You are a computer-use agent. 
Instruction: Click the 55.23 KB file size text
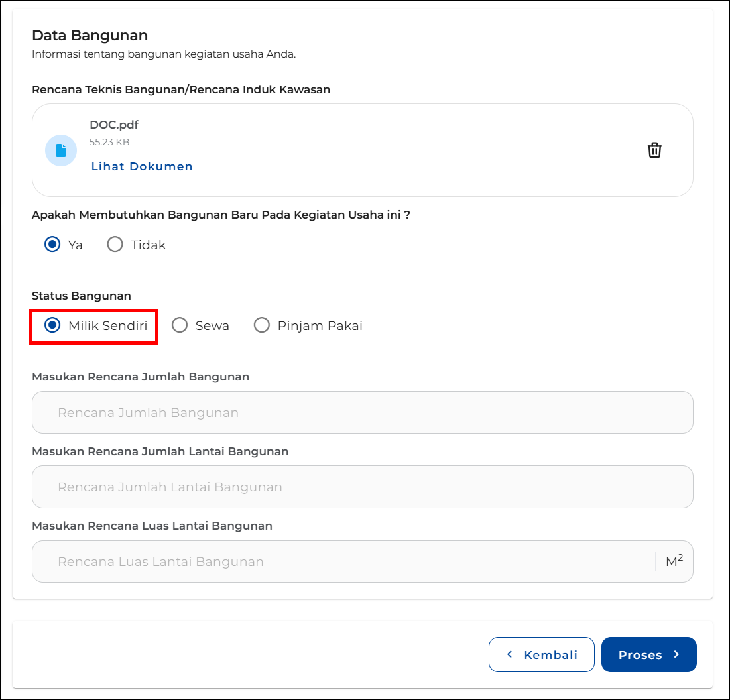tap(109, 142)
